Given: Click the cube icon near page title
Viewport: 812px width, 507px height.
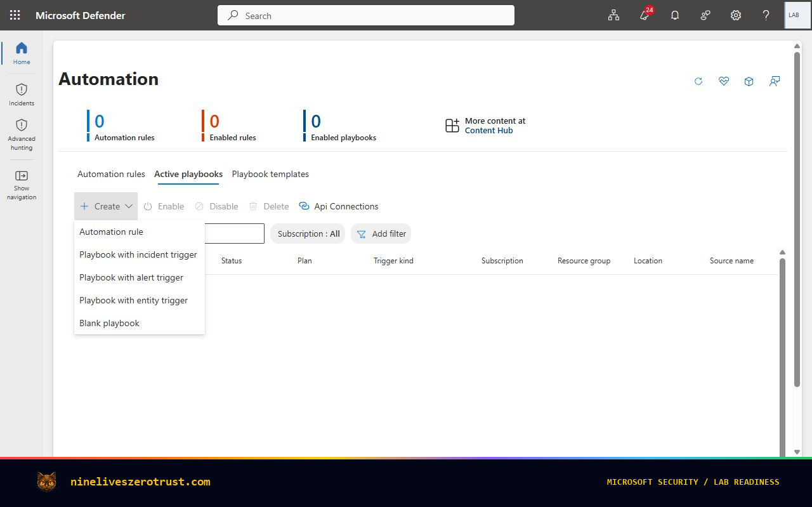Looking at the screenshot, I should [x=749, y=81].
